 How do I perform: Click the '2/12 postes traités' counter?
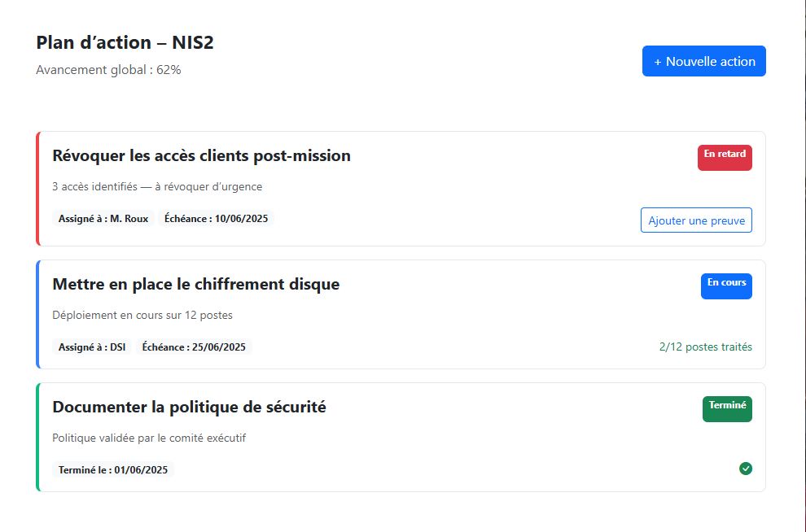pyautogui.click(x=705, y=347)
